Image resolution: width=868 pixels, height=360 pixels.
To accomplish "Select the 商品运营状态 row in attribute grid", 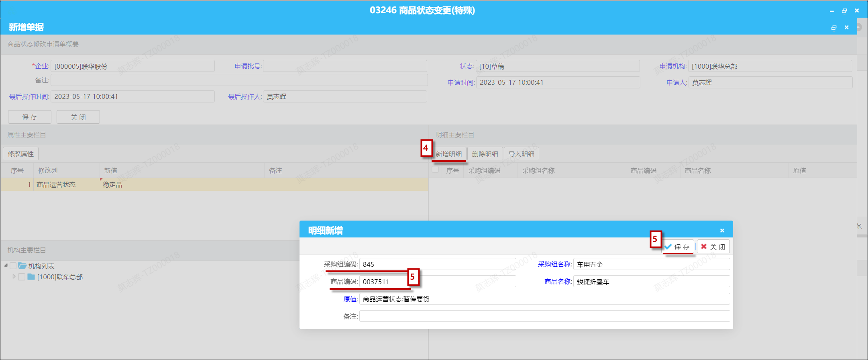I will [x=56, y=185].
